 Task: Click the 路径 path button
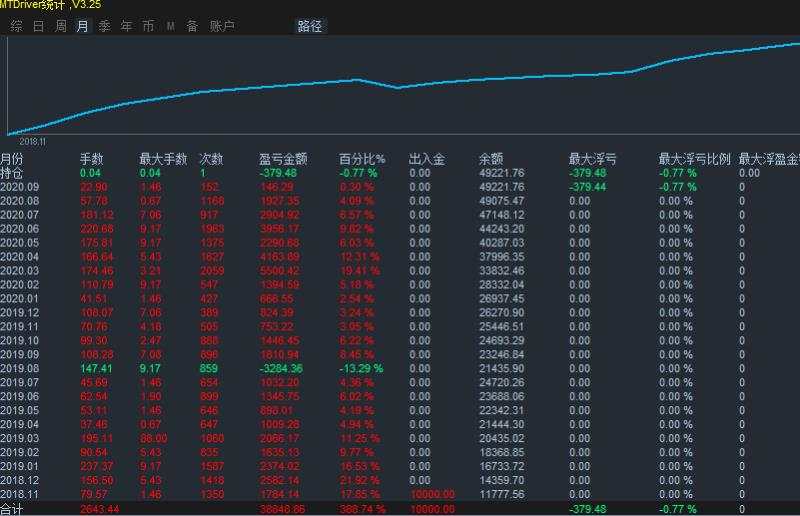[x=310, y=26]
